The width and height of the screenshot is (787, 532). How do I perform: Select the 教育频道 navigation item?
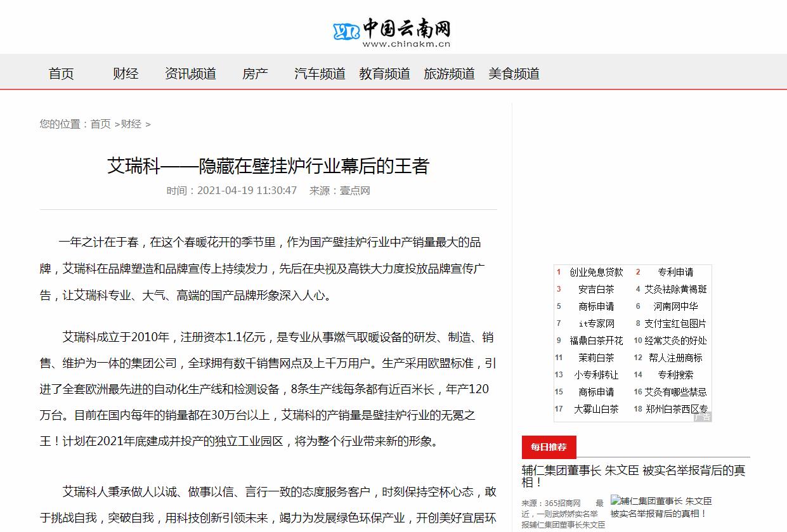[384, 74]
